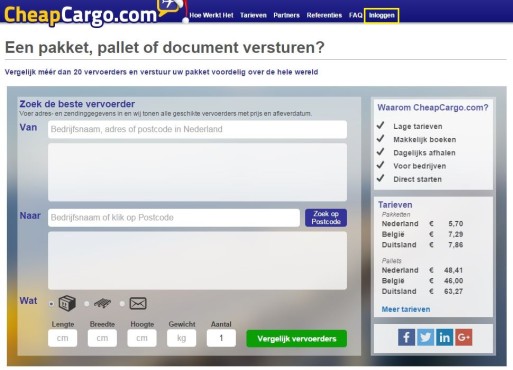Screen dimensions: 513x370
Task: Click Duitsland package price 7,86
Action: pos(455,245)
